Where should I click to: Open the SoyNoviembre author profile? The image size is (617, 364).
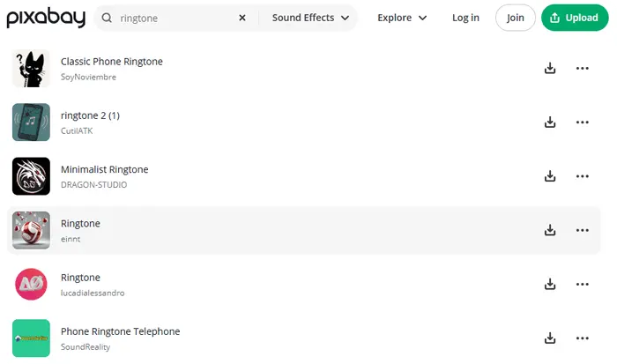click(88, 78)
